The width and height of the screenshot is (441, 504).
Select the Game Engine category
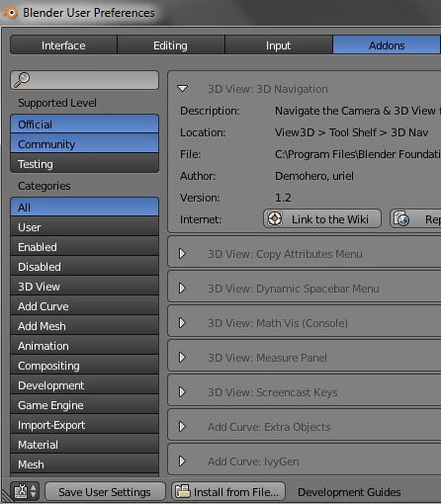[85, 405]
